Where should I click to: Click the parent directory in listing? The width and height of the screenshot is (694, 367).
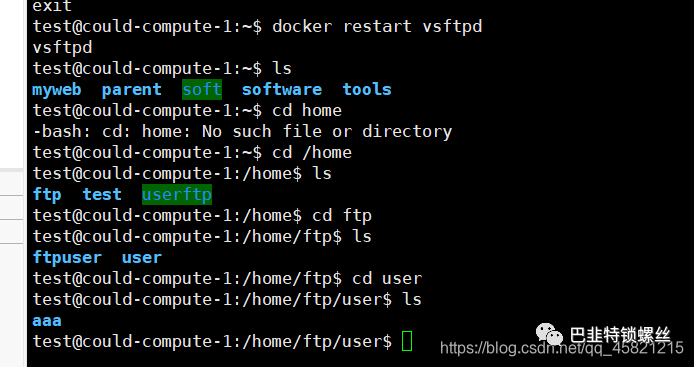point(131,90)
